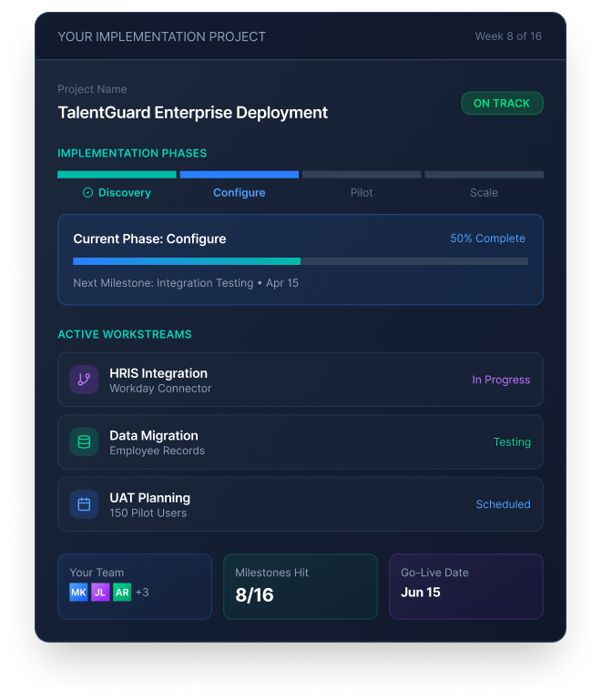Image resolution: width=602 pixels, height=700 pixels.
Task: Select the JL team member avatar
Action: tap(100, 592)
